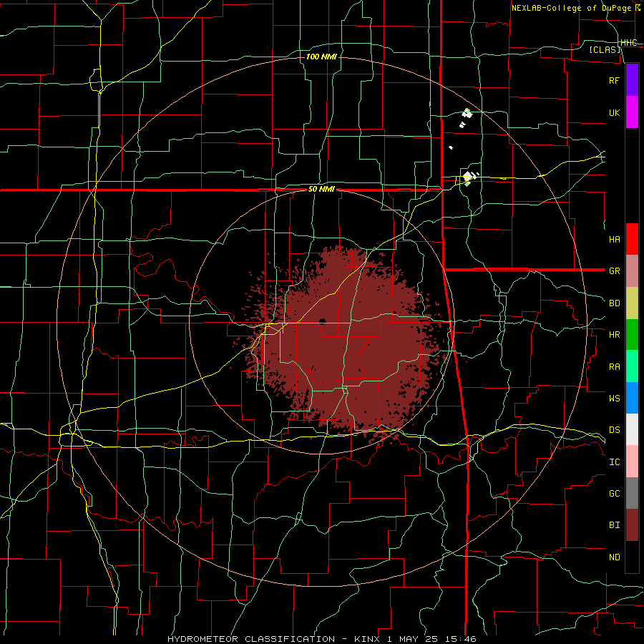Click the 'GC' legend label
Screen dimensions: 644x644
(615, 493)
